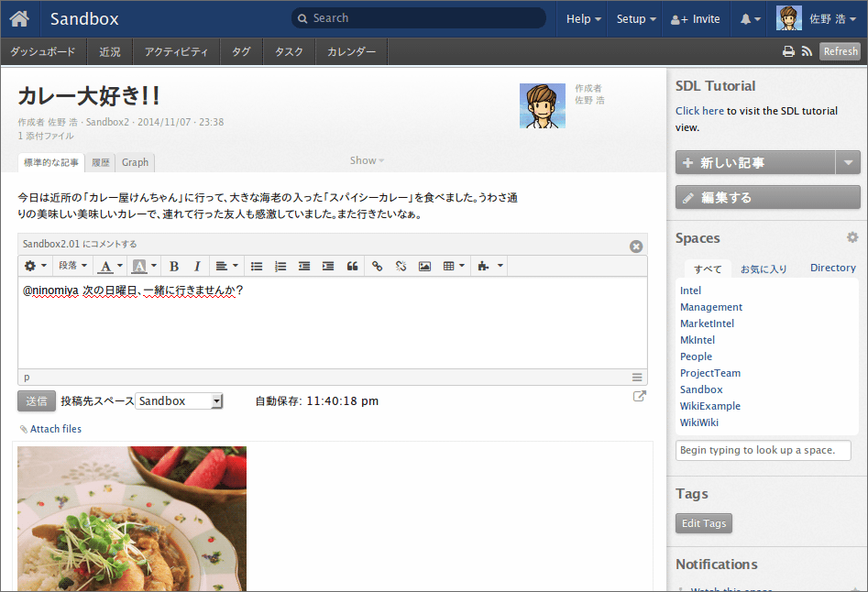Decrease indent in the comment
This screenshot has width=868, height=592.
pos(304,266)
